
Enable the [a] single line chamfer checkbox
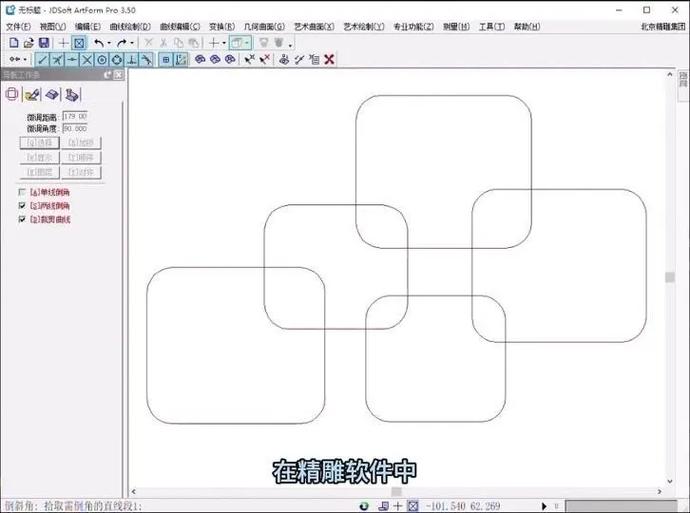pos(22,192)
